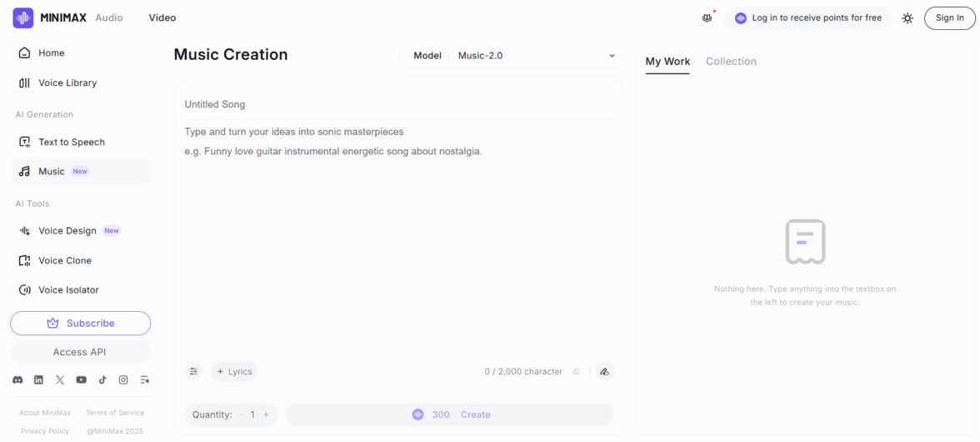Toggle instrumental mode icon beside character count
Viewport: 980px width, 442px height.
point(605,372)
